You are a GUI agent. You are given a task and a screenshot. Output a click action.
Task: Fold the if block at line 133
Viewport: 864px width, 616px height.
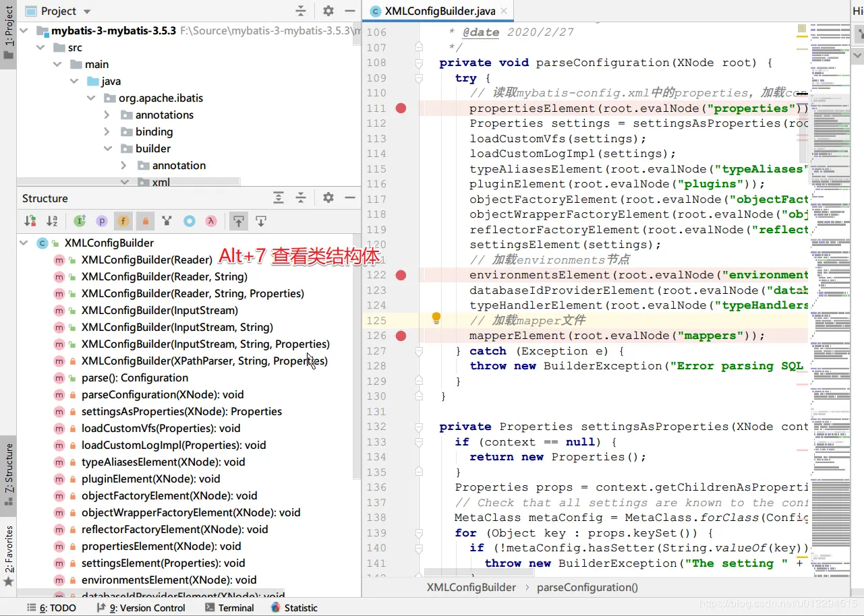419,442
